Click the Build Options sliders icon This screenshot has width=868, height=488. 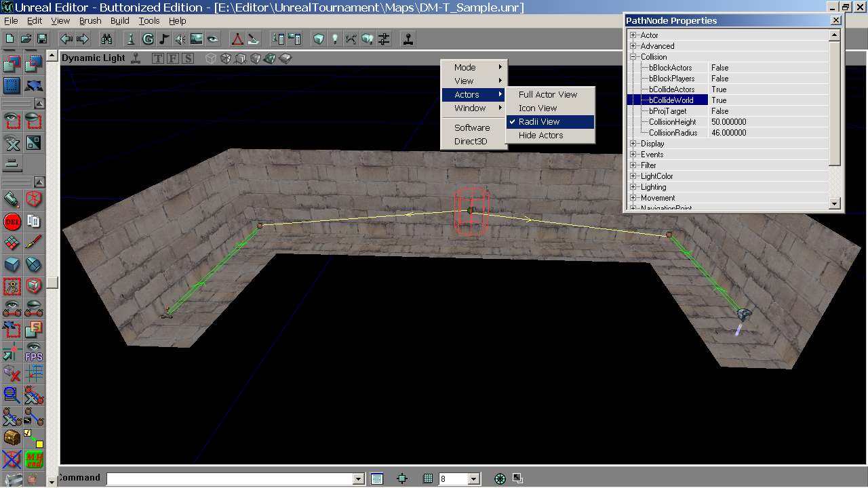tap(384, 39)
